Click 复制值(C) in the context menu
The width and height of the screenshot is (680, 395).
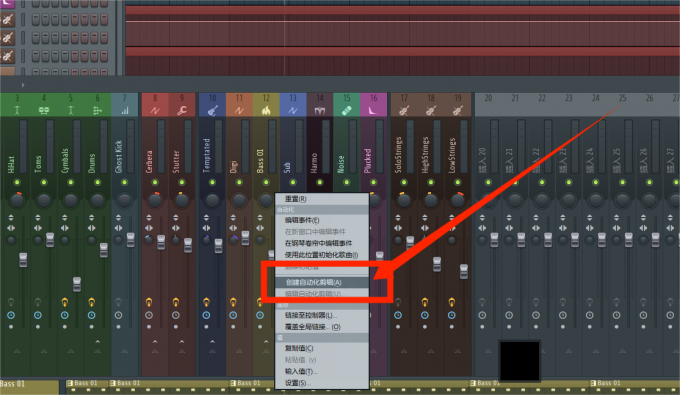(299, 348)
